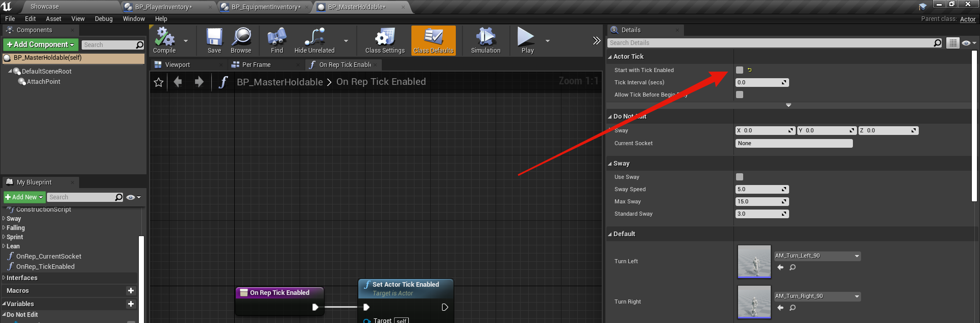Expand the Sprint category in My Blueprint
980x323 pixels.
click(x=4, y=237)
